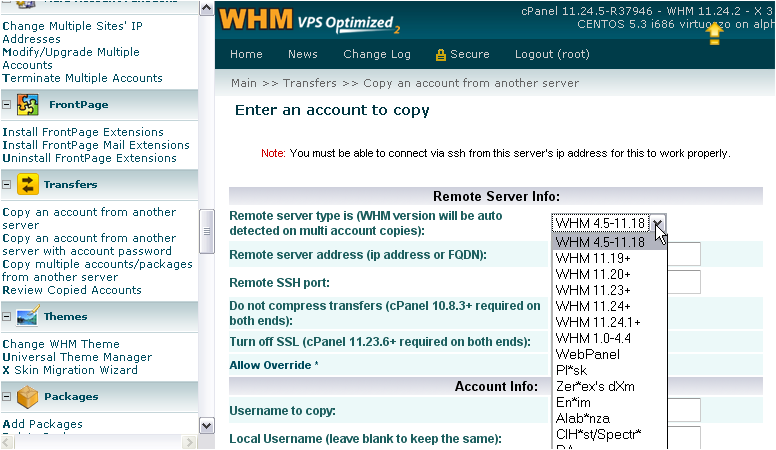Click sidebar scroll down arrow
Screen dimensions: 776x450
[206, 425]
